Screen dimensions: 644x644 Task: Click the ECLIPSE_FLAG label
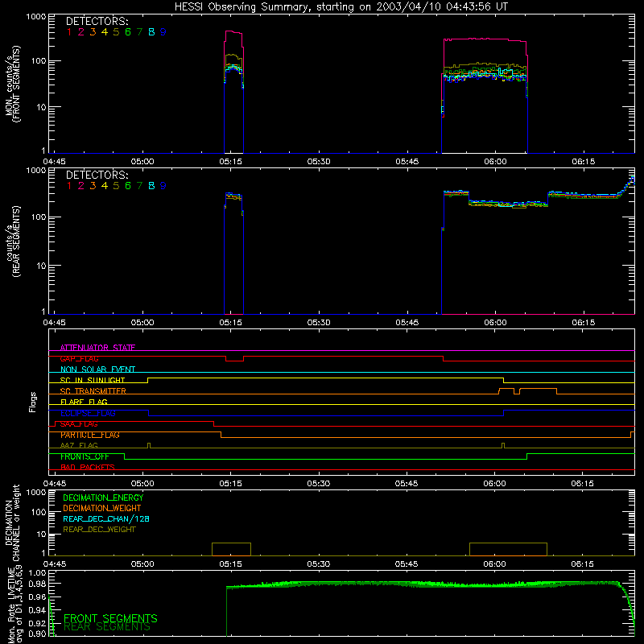(88, 413)
